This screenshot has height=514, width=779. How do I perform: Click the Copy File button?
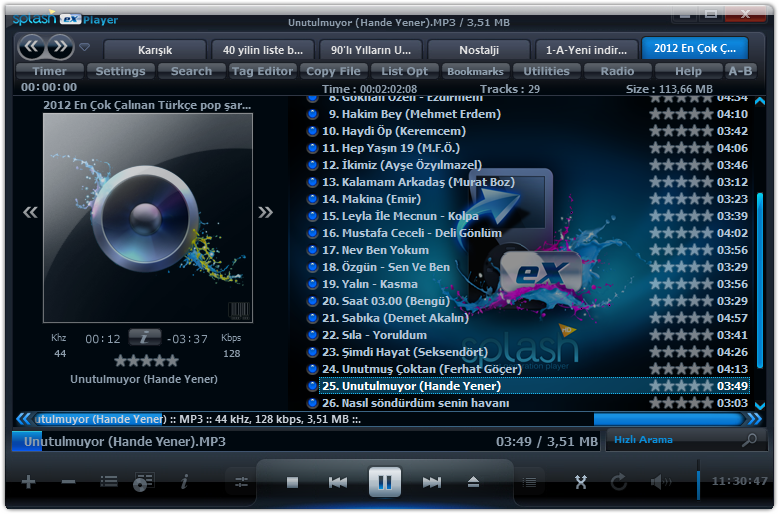pyautogui.click(x=333, y=71)
